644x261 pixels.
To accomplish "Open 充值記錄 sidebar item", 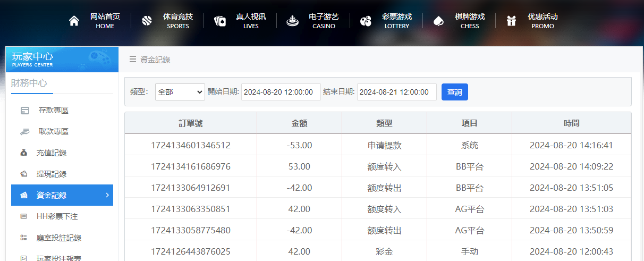I will coord(52,153).
